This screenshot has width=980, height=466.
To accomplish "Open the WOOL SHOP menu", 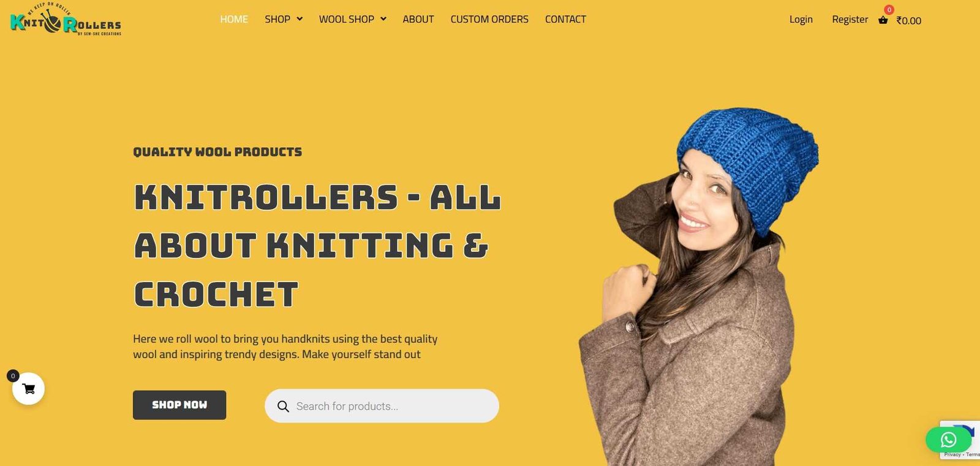I will coord(347,19).
